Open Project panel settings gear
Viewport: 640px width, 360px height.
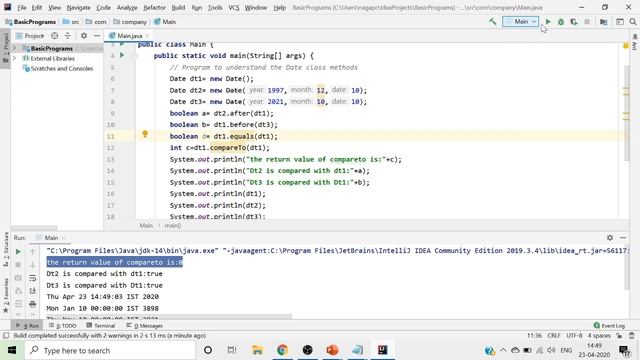pos(84,36)
